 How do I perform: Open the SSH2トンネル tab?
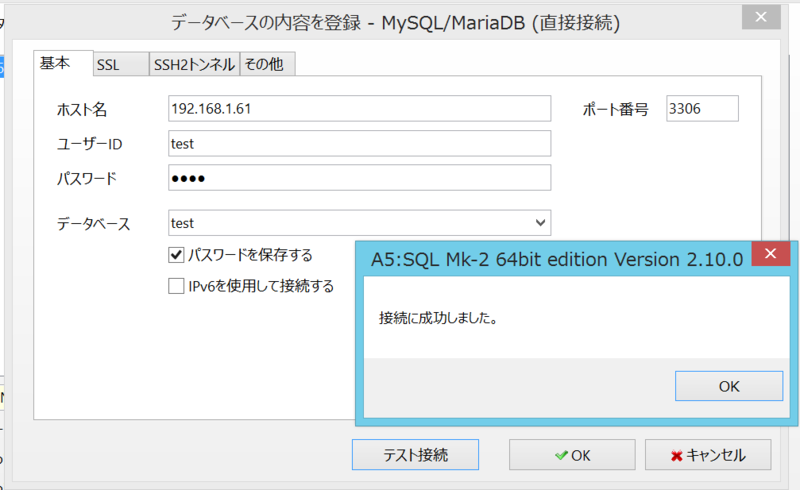click(x=194, y=64)
